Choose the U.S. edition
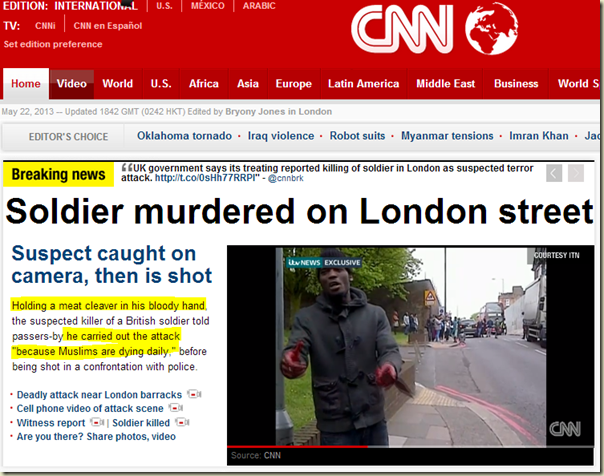 (x=164, y=6)
